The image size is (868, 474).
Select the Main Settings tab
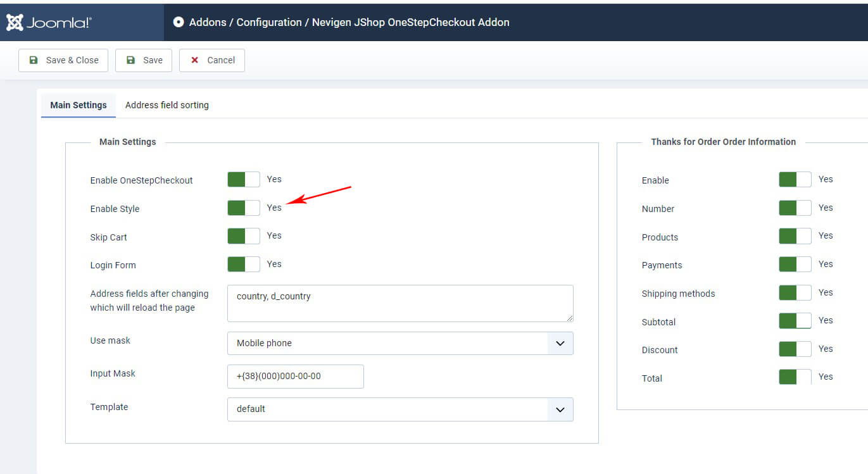pos(79,105)
